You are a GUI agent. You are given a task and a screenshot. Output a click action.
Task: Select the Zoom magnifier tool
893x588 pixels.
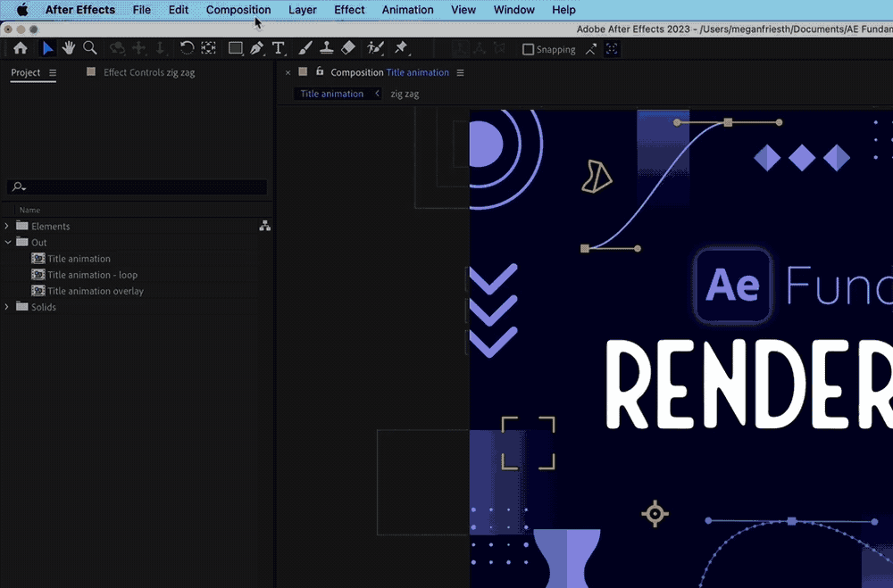tap(90, 48)
